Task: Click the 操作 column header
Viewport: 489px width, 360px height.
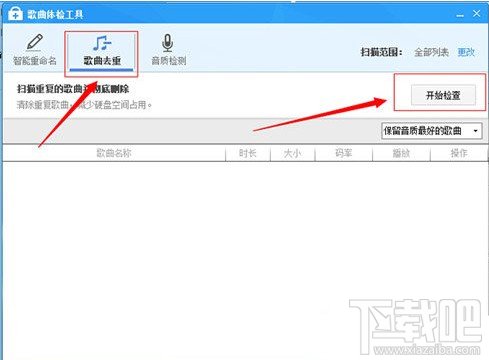Action: click(x=459, y=153)
